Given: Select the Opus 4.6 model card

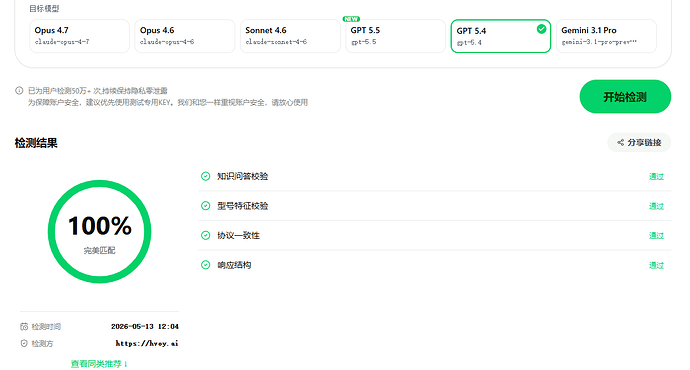Looking at the screenshot, I should [184, 36].
